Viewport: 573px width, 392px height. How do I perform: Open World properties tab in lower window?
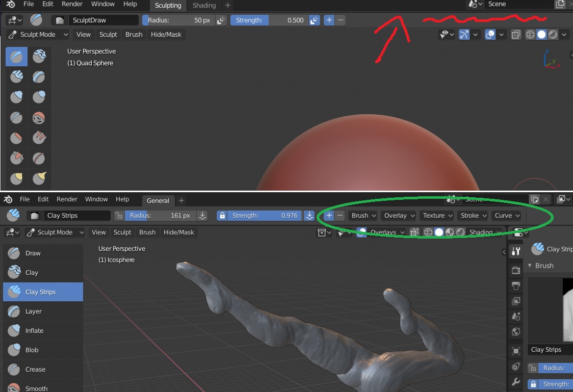516,332
